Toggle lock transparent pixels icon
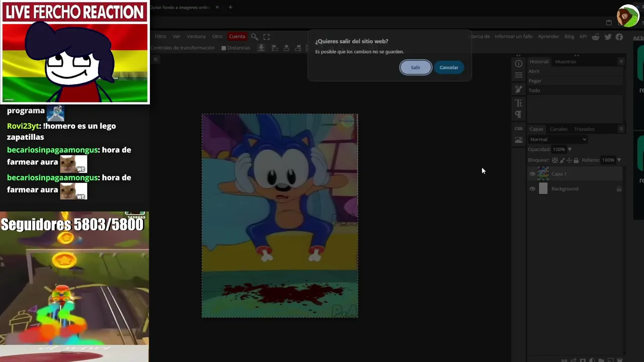Screen dimensions: 644x362 (554, 160)
